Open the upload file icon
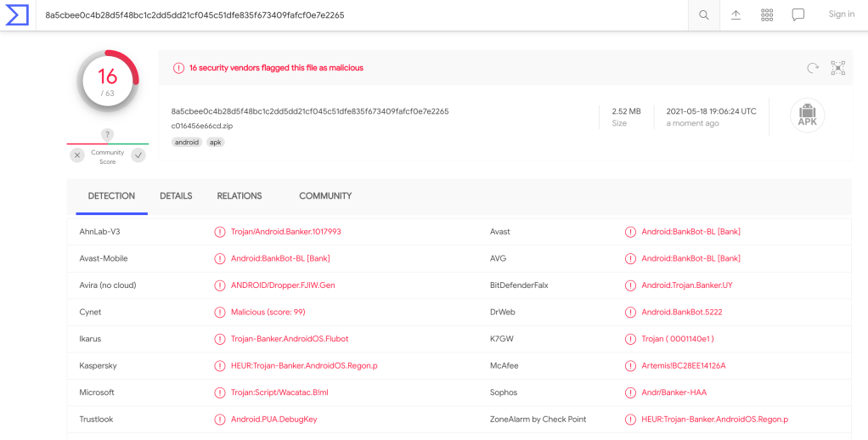 coord(736,15)
